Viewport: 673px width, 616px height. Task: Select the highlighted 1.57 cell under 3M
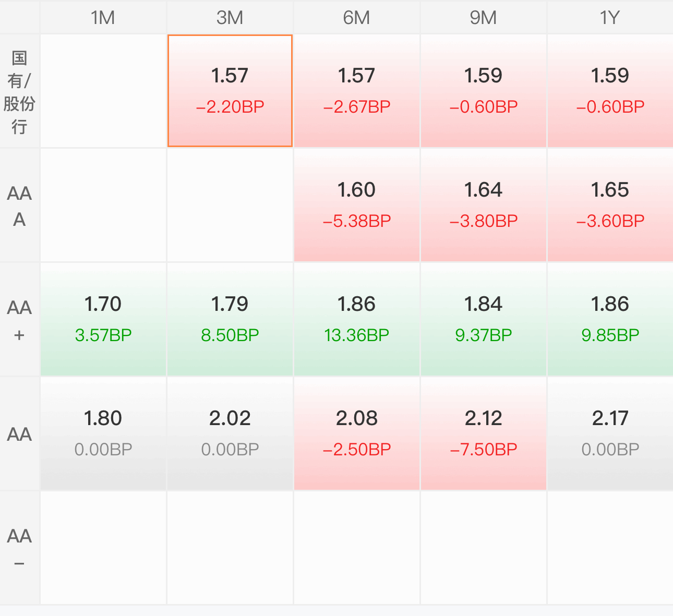coord(230,91)
